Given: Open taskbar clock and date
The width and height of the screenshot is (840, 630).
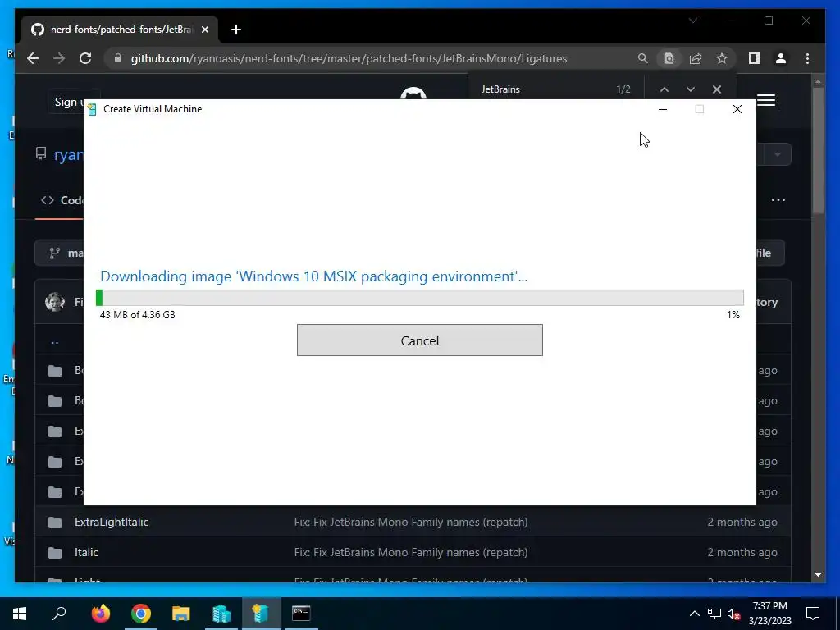Looking at the screenshot, I should pos(769,614).
